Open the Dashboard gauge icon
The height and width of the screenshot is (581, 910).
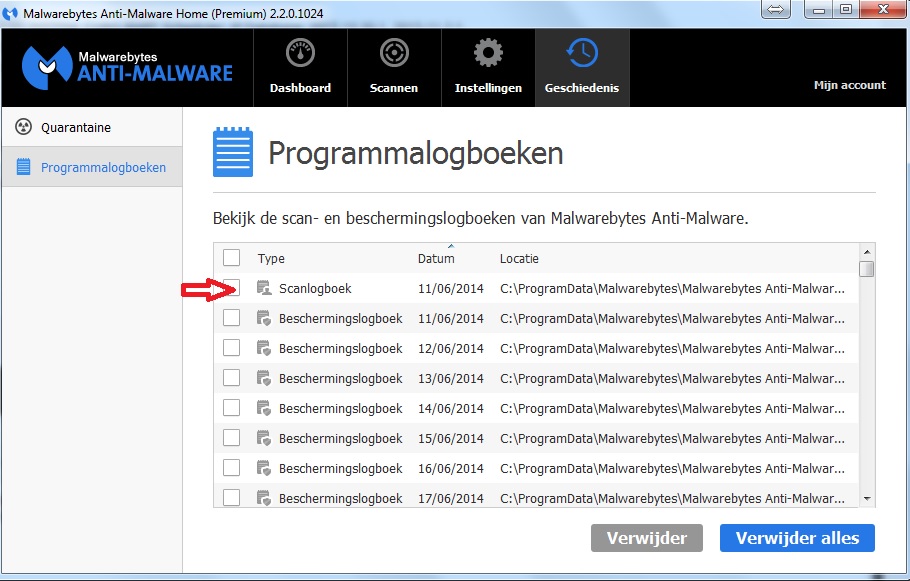coord(300,53)
